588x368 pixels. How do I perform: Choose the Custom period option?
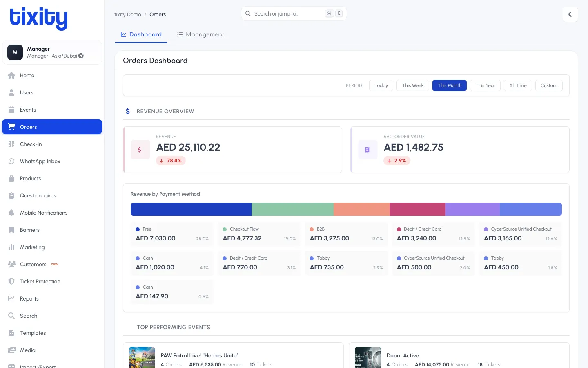(x=549, y=85)
